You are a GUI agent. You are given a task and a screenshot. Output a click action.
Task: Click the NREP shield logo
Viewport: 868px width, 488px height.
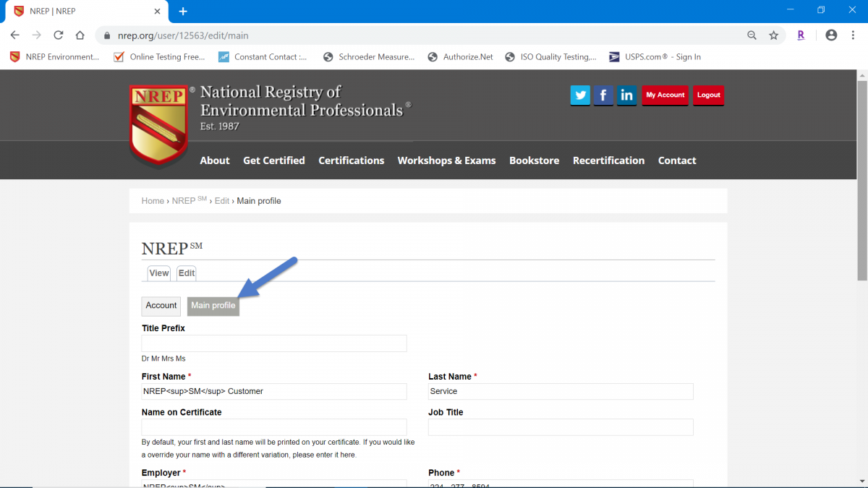point(159,124)
